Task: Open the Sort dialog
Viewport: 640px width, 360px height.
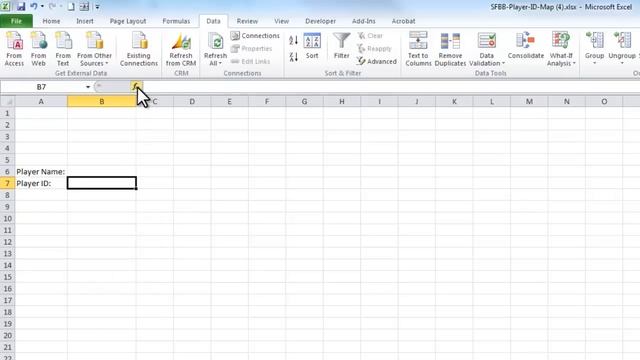Action: click(312, 46)
